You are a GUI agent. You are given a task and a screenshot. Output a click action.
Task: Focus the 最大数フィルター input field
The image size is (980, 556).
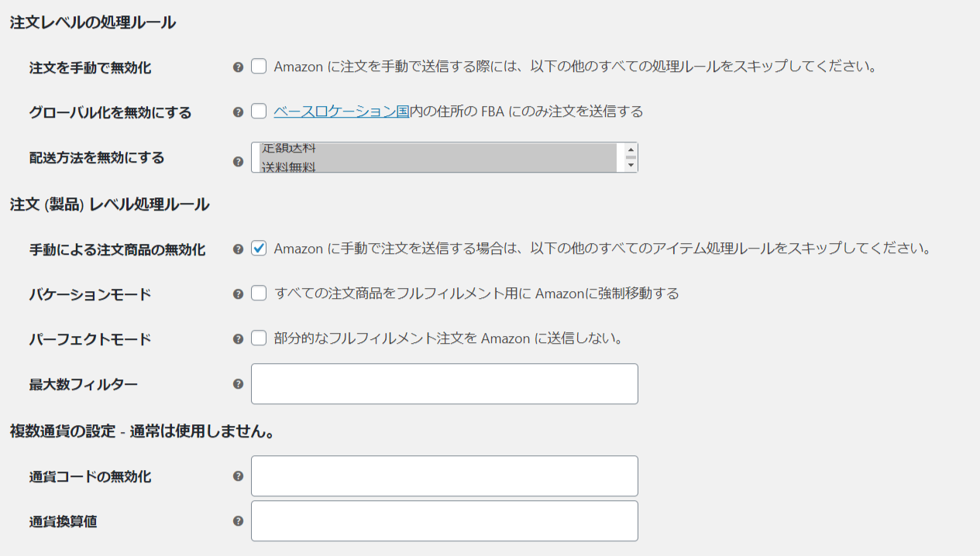(x=445, y=383)
